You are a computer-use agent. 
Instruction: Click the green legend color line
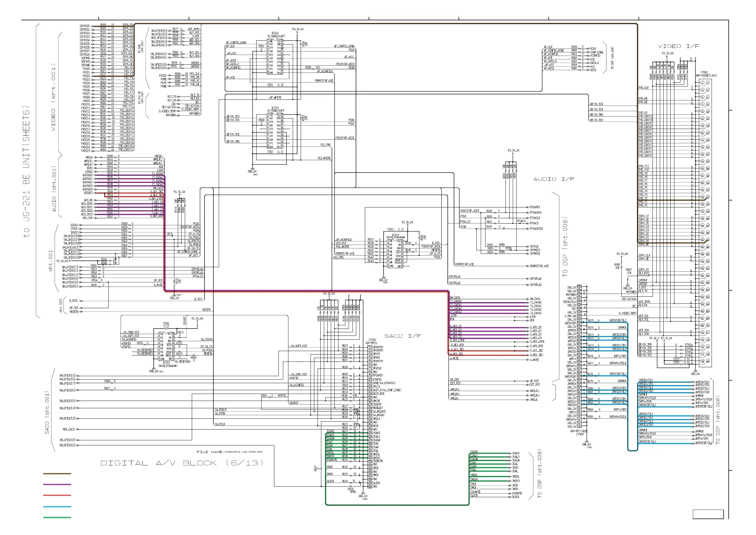57,518
